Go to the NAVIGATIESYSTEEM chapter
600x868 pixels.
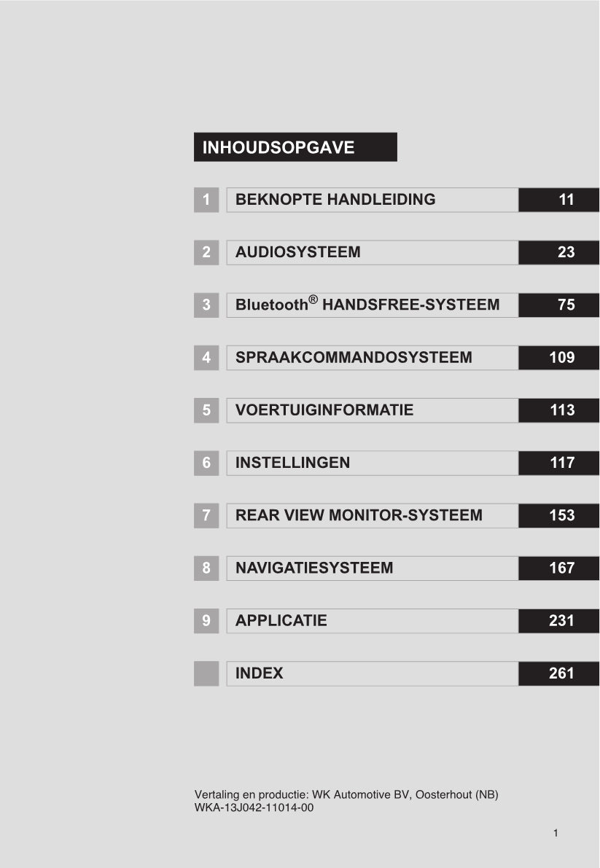coord(314,568)
